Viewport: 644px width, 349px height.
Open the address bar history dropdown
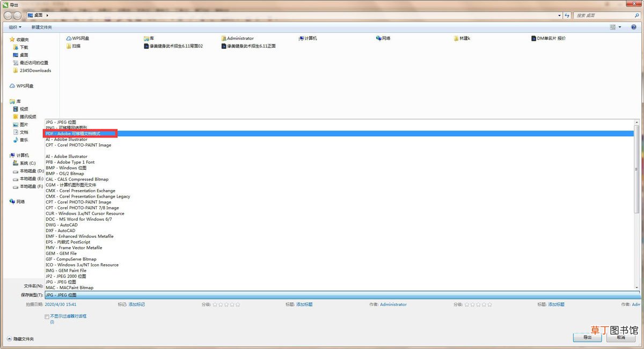560,16
